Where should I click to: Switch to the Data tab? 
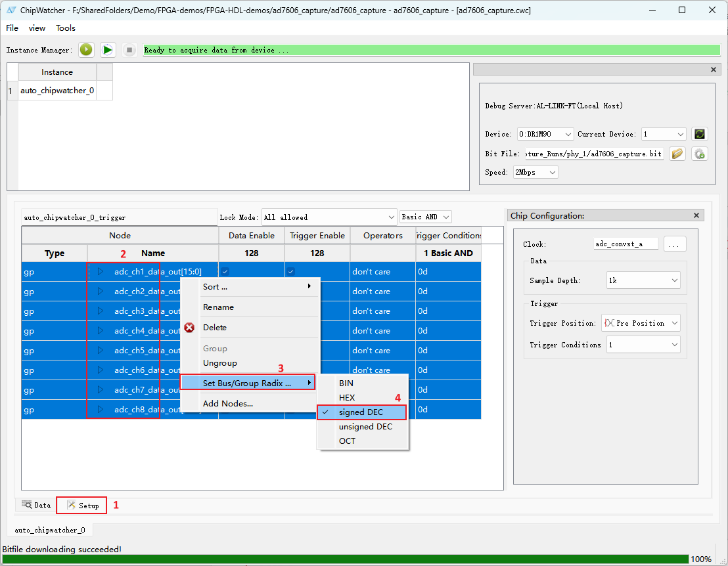tap(37, 505)
